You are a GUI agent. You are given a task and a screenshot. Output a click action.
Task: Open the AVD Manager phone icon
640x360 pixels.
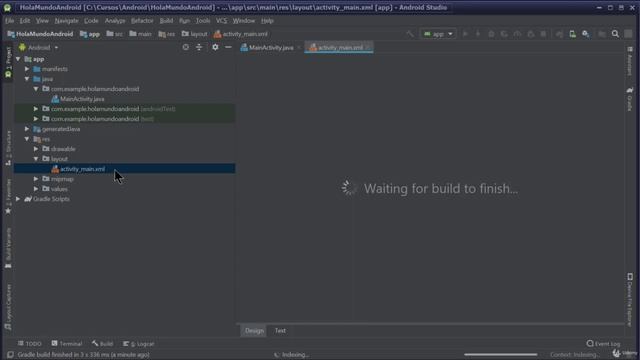pyautogui.click(x=572, y=34)
